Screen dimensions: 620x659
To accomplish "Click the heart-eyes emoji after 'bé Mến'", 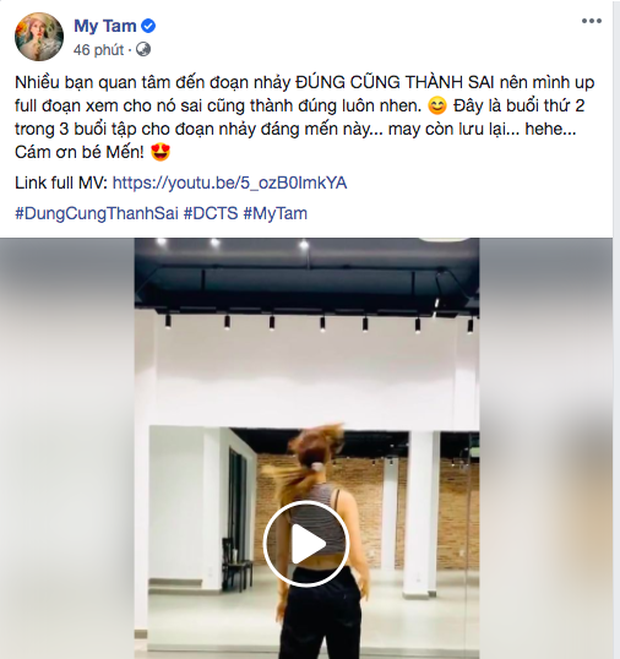I will point(160,152).
